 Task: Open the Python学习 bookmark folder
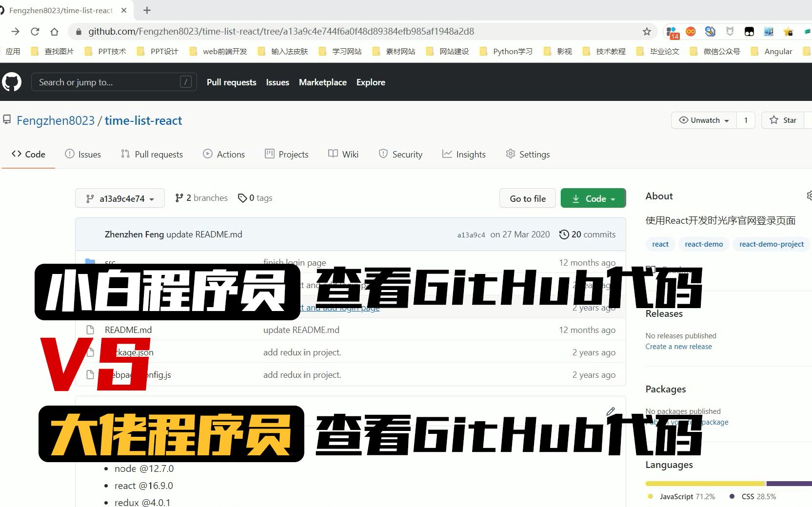(x=506, y=51)
